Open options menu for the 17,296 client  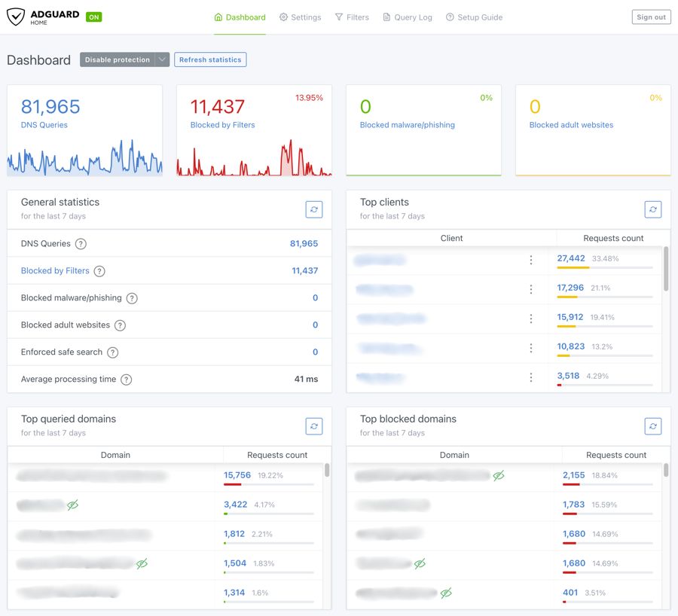(x=531, y=289)
